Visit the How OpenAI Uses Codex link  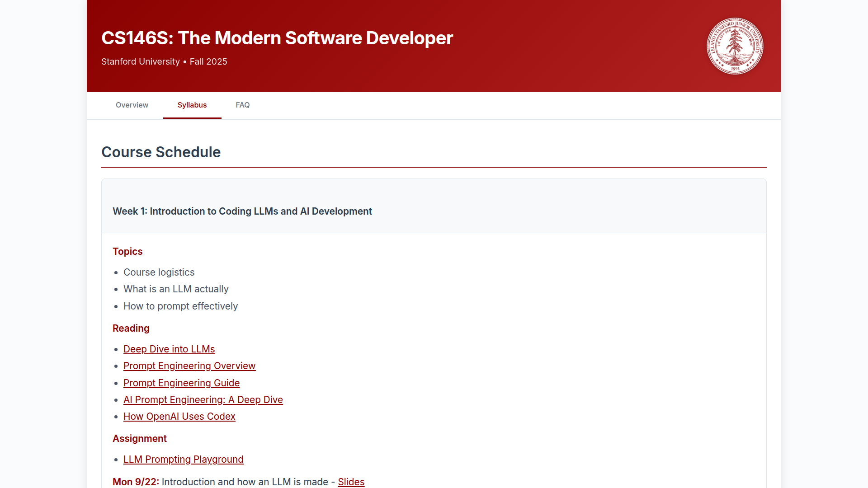tap(179, 416)
